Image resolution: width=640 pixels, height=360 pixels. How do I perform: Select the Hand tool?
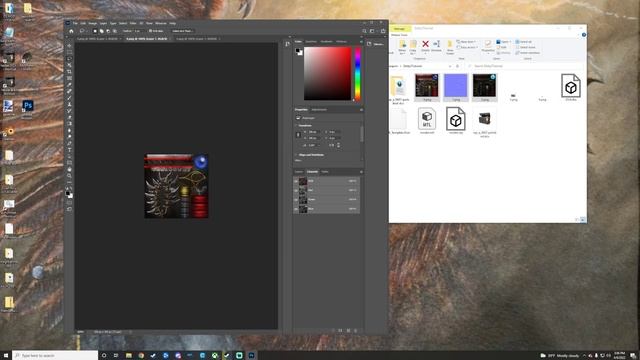pyautogui.click(x=69, y=169)
